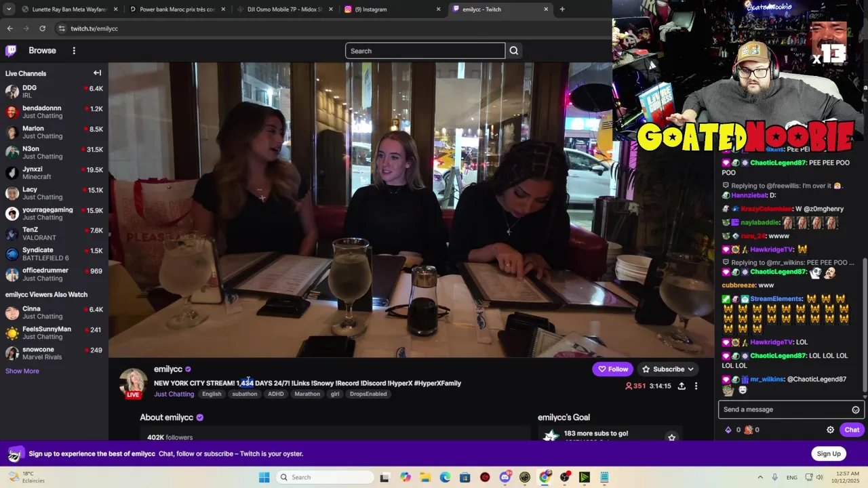Image resolution: width=868 pixels, height=488 pixels.
Task: Switch to the Power bank Maroc tab
Action: coord(178,9)
